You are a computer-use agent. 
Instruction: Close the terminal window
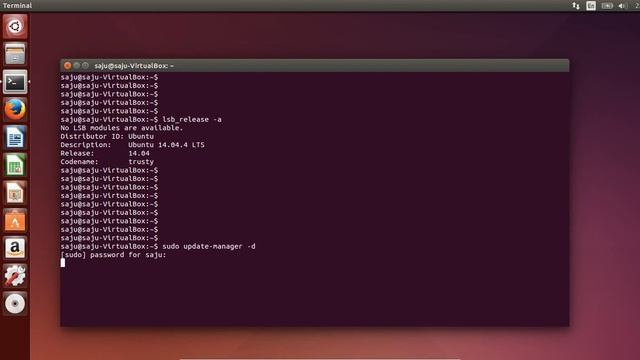pos(68,65)
